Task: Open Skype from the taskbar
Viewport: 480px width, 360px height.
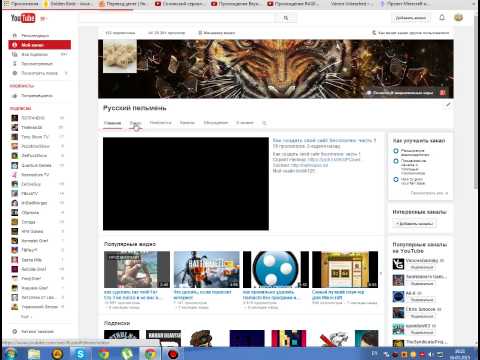Action: pyautogui.click(x=80, y=353)
